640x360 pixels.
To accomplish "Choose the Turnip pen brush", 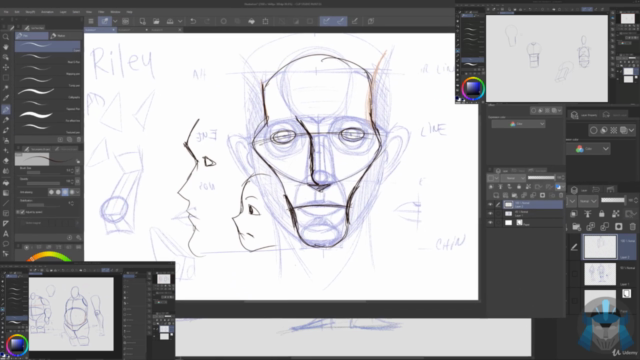I will (x=48, y=81).
